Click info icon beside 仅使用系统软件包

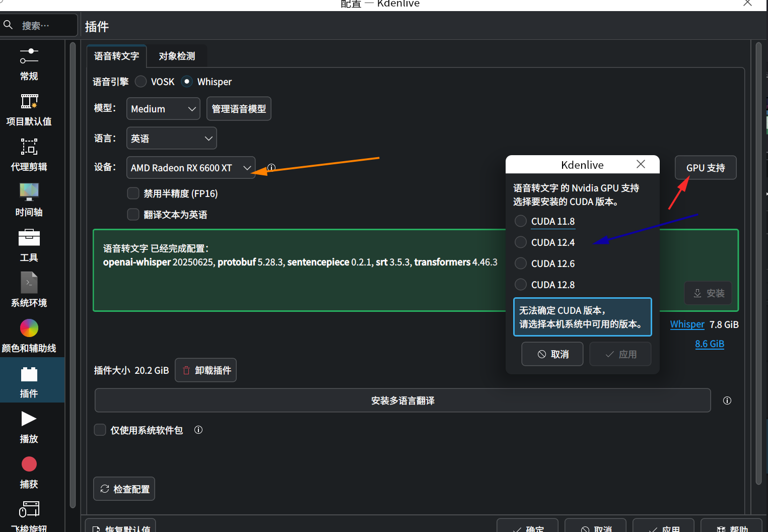click(x=198, y=430)
